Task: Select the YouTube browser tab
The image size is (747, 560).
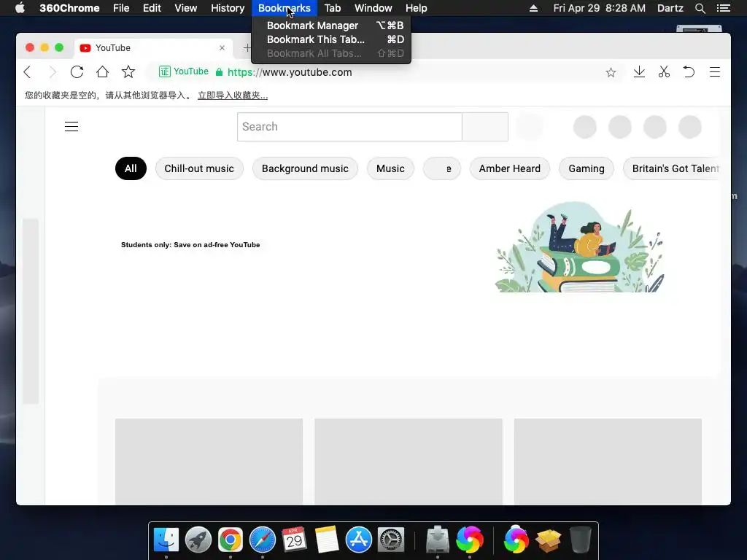Action: coord(152,47)
